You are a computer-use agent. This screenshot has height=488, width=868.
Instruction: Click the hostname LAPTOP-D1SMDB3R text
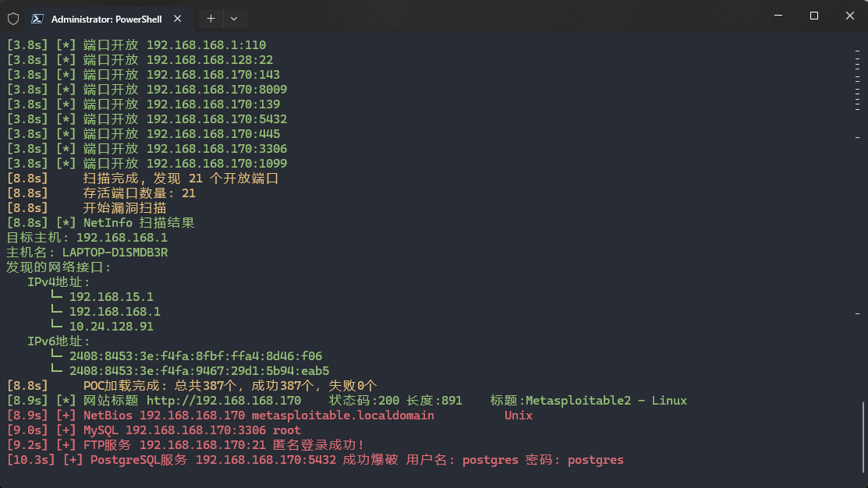pos(115,253)
